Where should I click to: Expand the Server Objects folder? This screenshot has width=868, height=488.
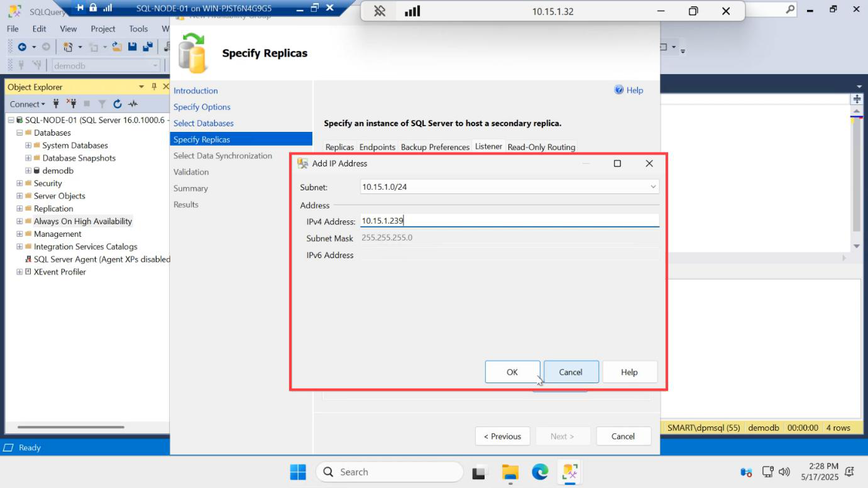pos(19,196)
